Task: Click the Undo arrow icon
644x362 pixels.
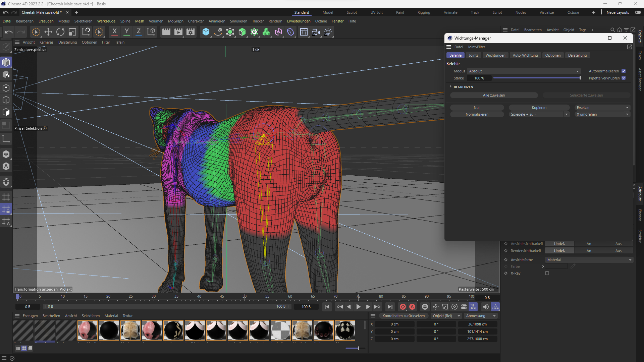Action: coord(9,32)
